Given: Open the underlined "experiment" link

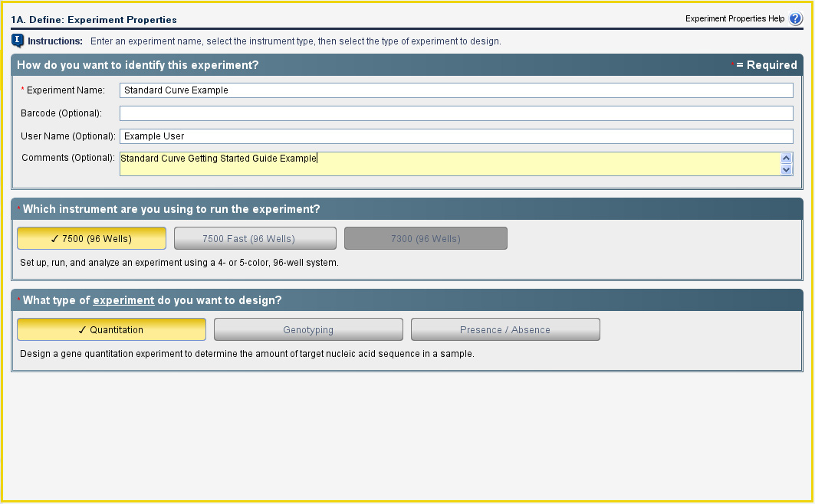Looking at the screenshot, I should tap(123, 300).
